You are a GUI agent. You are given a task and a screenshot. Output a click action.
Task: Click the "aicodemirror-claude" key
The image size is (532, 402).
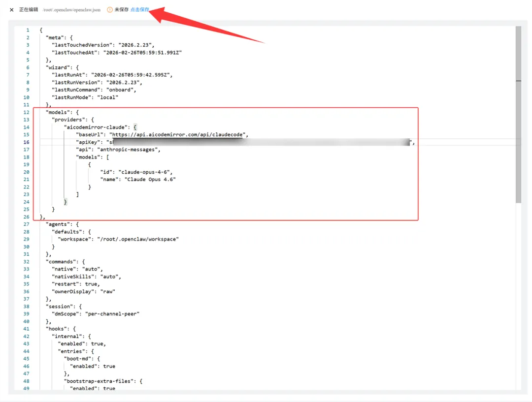(x=96, y=127)
